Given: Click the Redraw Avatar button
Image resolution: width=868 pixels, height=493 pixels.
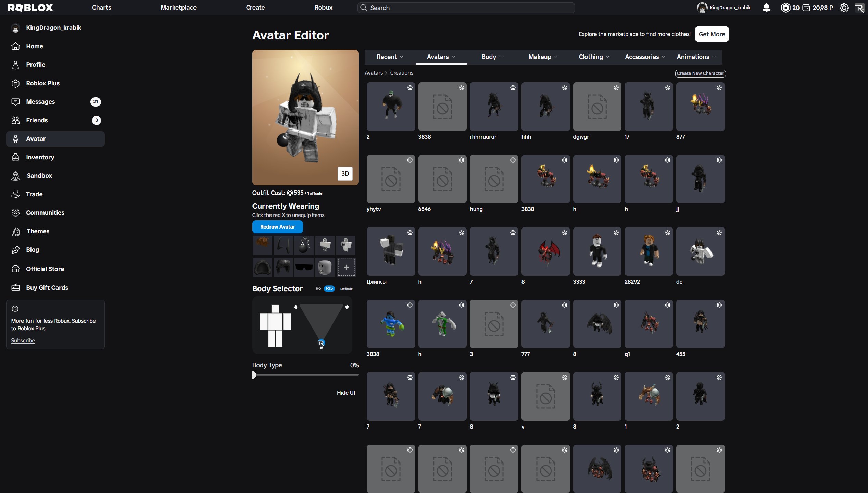Looking at the screenshot, I should [x=277, y=227].
